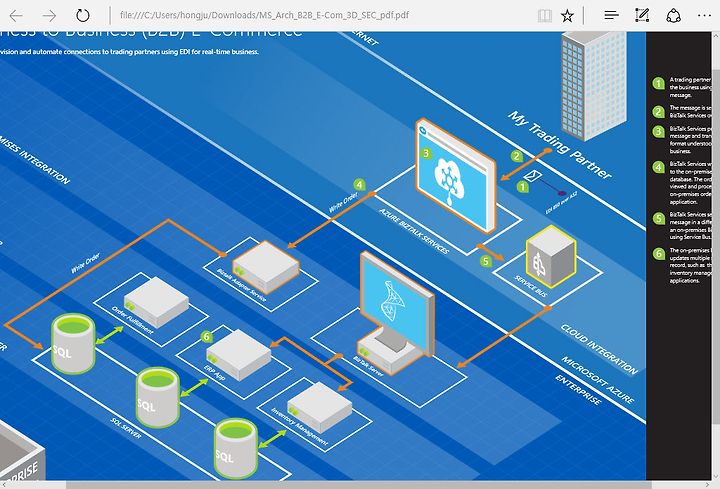Open reading view book icon
Screen dimensions: 720x489
click(x=545, y=16)
